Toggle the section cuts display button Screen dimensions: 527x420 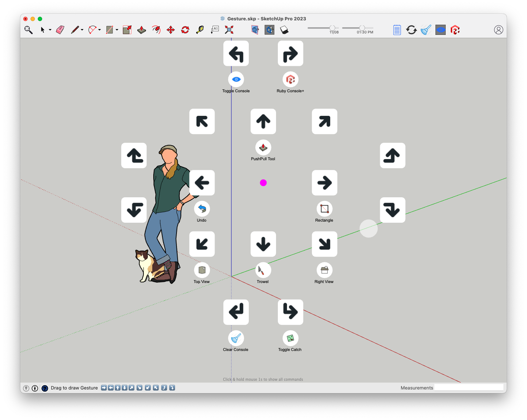tap(269, 30)
